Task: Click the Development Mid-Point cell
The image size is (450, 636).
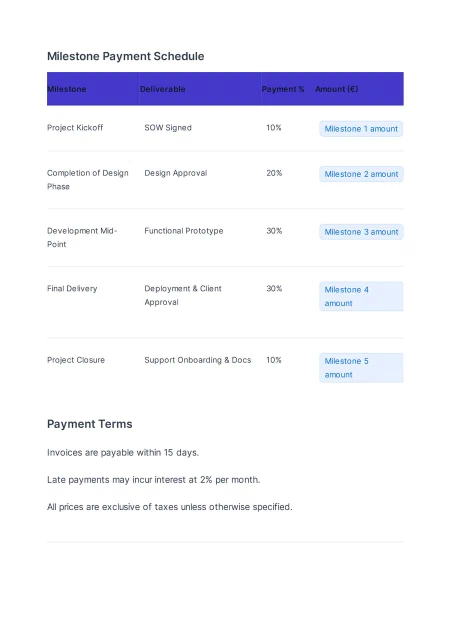Action: 82,237
